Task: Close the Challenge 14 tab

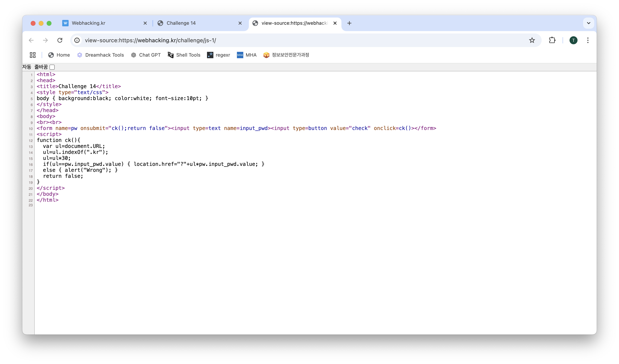Action: click(x=240, y=23)
